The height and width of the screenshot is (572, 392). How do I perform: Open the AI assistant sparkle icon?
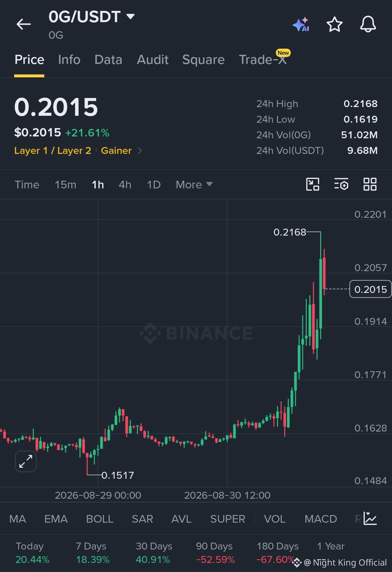coord(301,24)
